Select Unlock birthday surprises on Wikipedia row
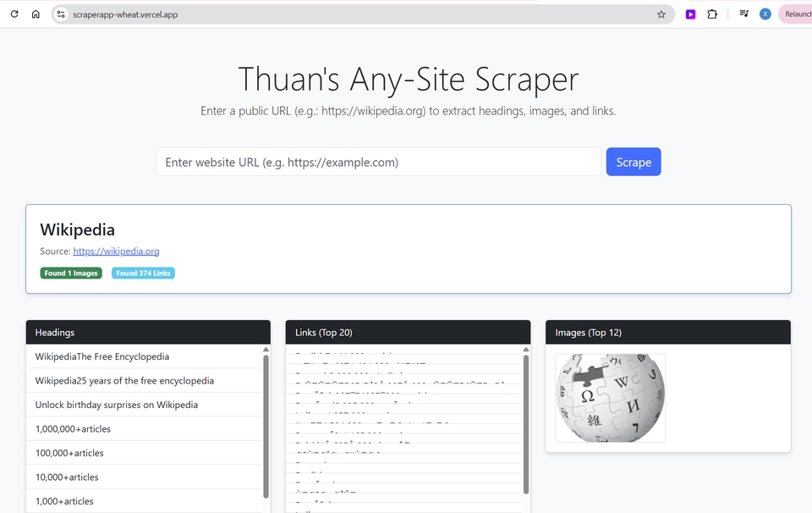This screenshot has width=812, height=513. point(145,405)
